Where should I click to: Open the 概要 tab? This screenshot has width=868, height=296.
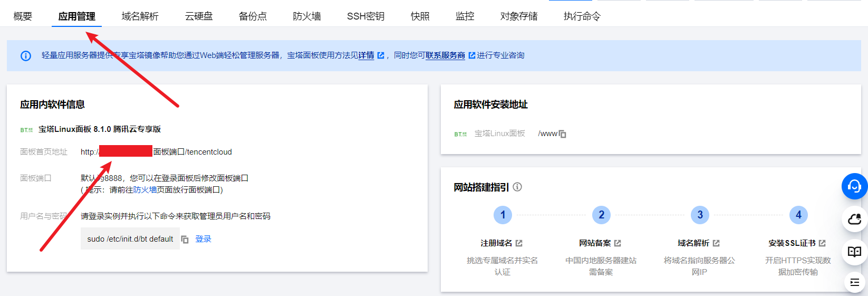(x=23, y=16)
